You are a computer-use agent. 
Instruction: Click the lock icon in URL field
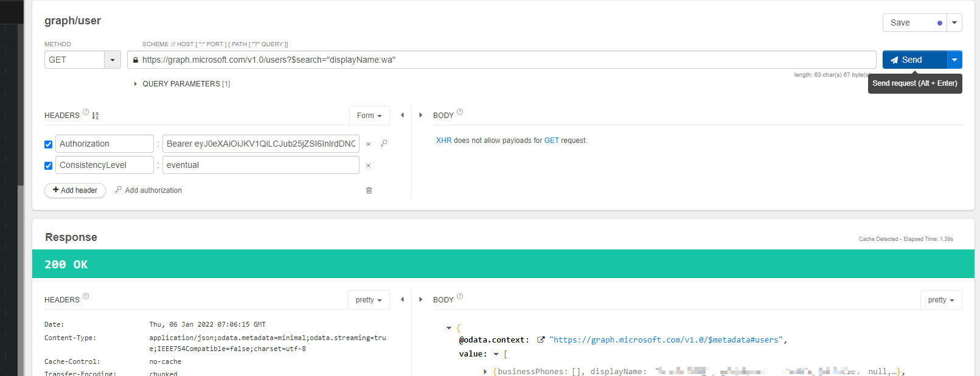point(136,60)
